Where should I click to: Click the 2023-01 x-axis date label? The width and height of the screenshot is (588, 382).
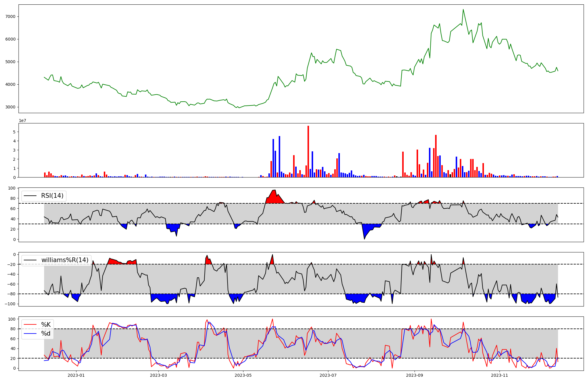click(x=76, y=375)
